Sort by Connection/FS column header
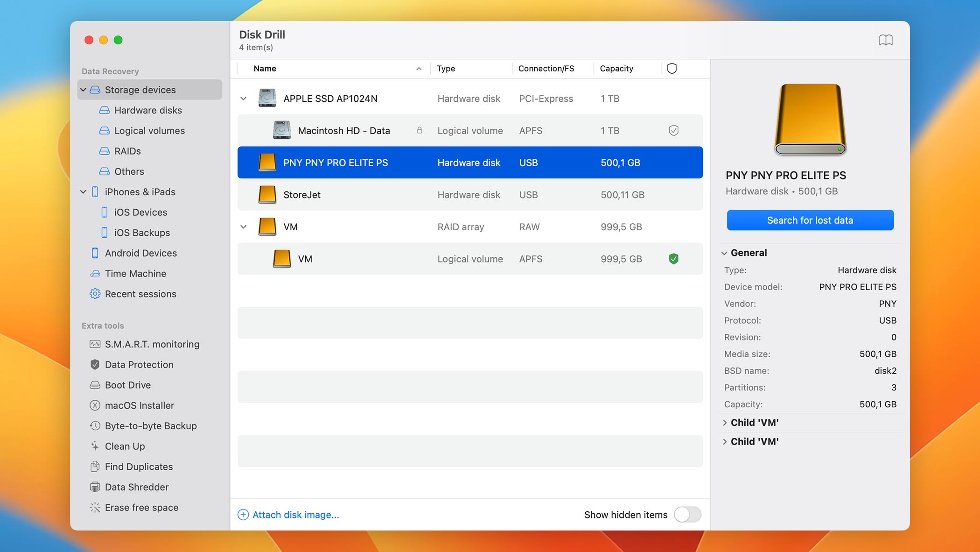 [x=546, y=69]
